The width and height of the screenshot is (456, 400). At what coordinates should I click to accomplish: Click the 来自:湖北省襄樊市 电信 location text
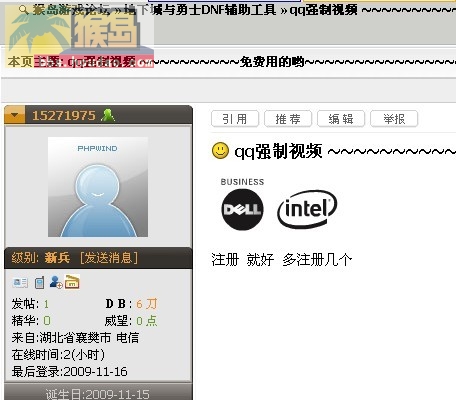(x=75, y=338)
